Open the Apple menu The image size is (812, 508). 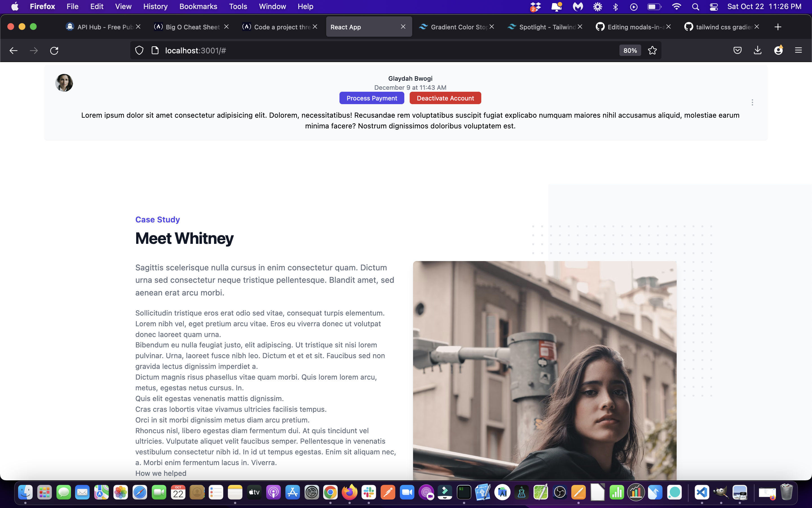15,6
